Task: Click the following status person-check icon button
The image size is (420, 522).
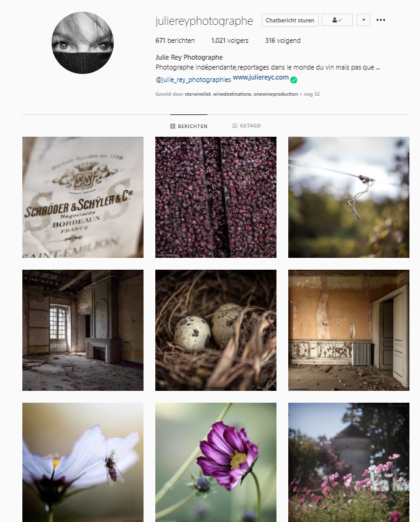Action: (337, 20)
